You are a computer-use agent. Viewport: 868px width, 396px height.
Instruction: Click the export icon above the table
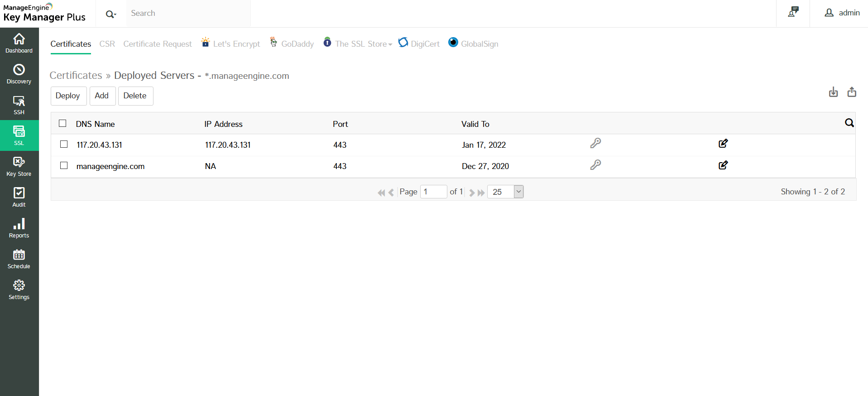tap(852, 92)
